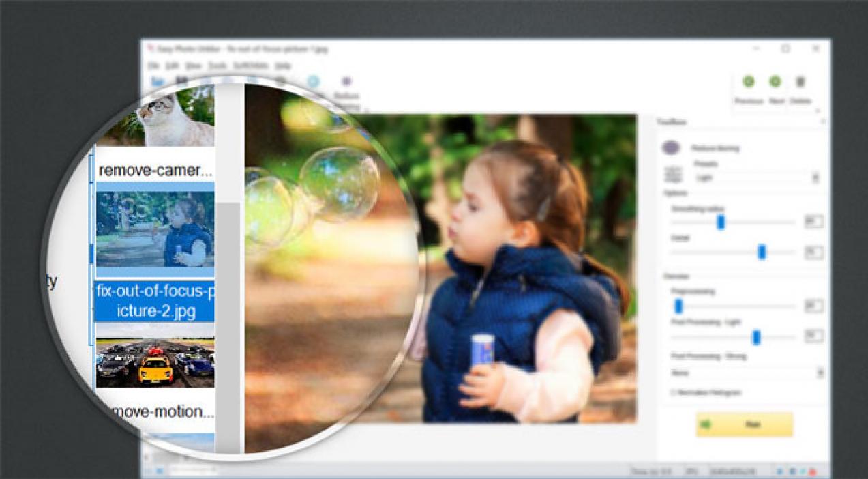Click the Smoothing radius slider handle
Screen dimensions: 868x479
pos(721,222)
